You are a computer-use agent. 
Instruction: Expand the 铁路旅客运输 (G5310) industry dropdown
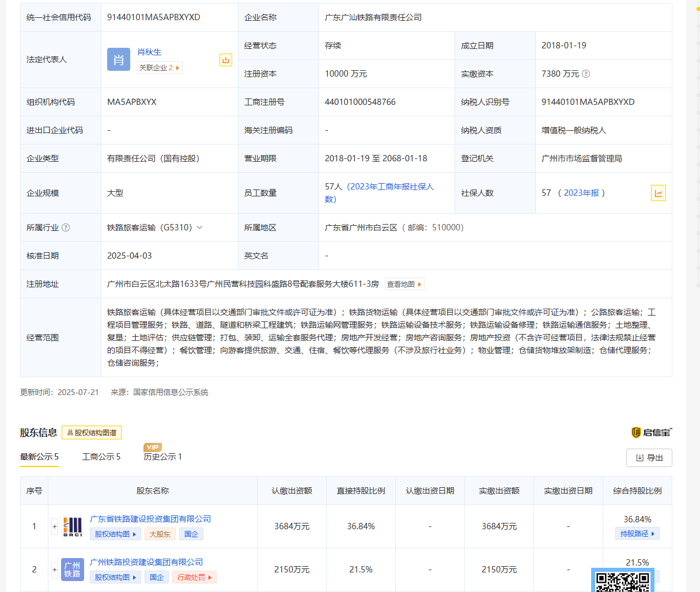[x=199, y=227]
